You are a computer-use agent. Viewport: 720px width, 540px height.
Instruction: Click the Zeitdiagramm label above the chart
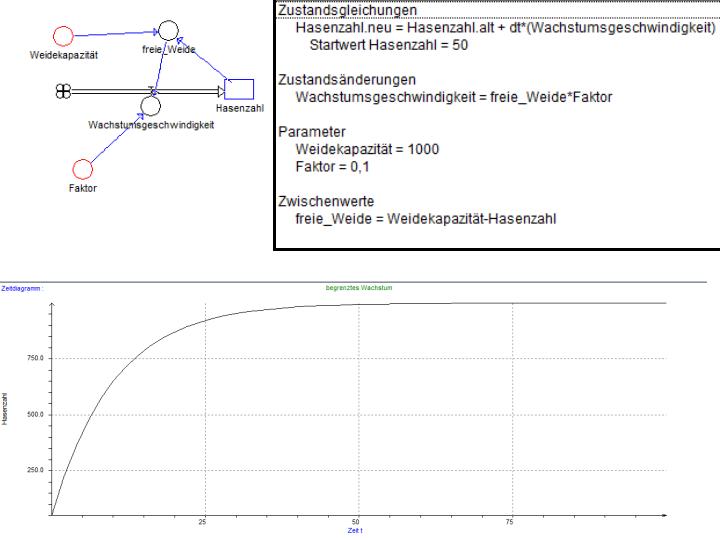coord(21,288)
